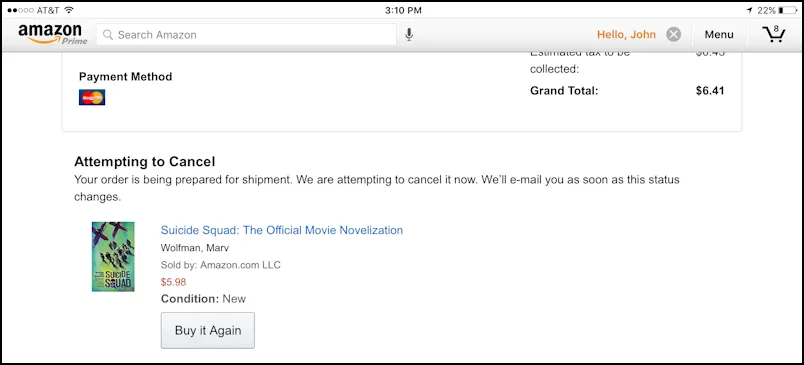
Task: Open the Amazon Prime logo home link
Action: pos(52,34)
